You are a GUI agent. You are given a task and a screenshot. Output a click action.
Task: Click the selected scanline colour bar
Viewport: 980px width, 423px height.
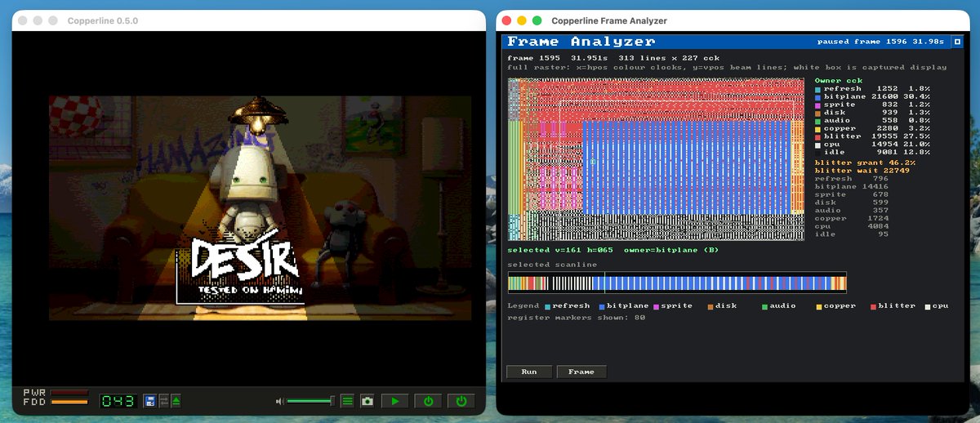click(677, 283)
